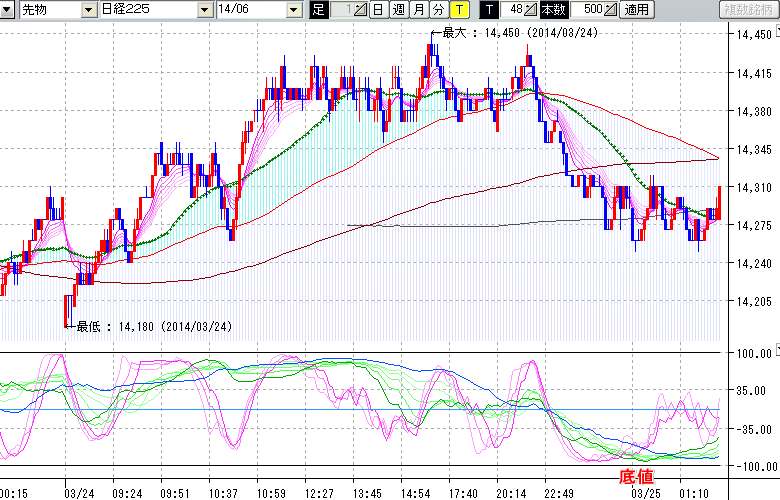The height and width of the screenshot is (500, 780).
Task: Switch chart to daily 日 timeframe
Action: pos(378,10)
